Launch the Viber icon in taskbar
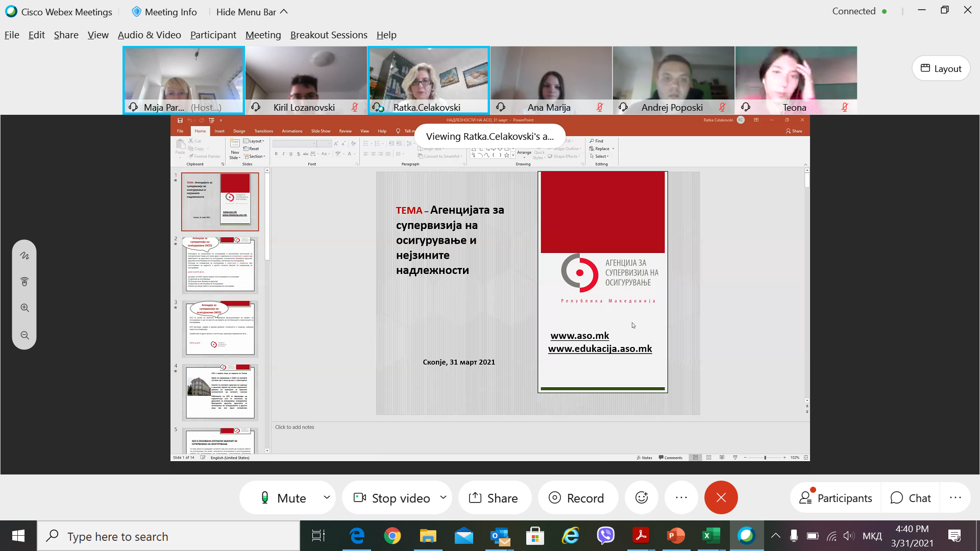 (x=605, y=536)
